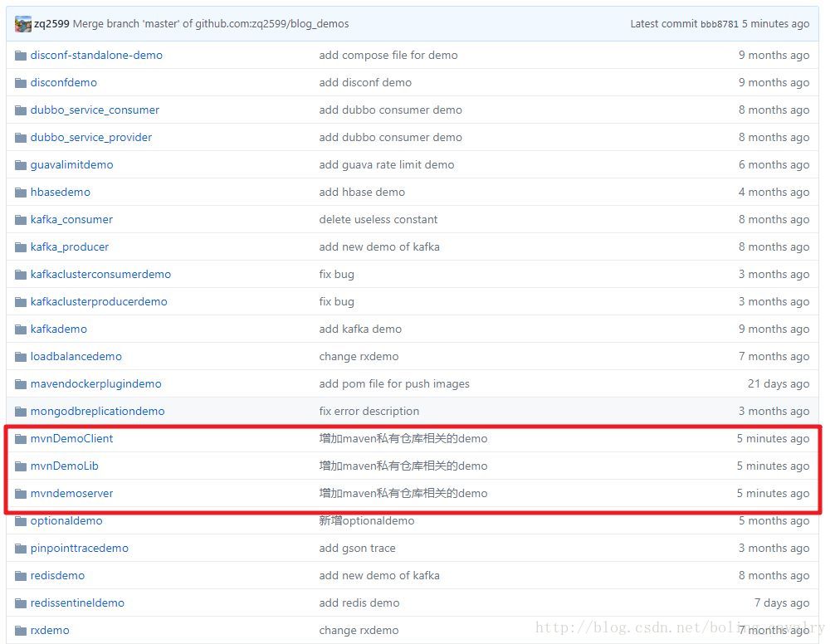835x644 pixels.
Task: Open the mvndemoserver folder
Action: tap(71, 494)
